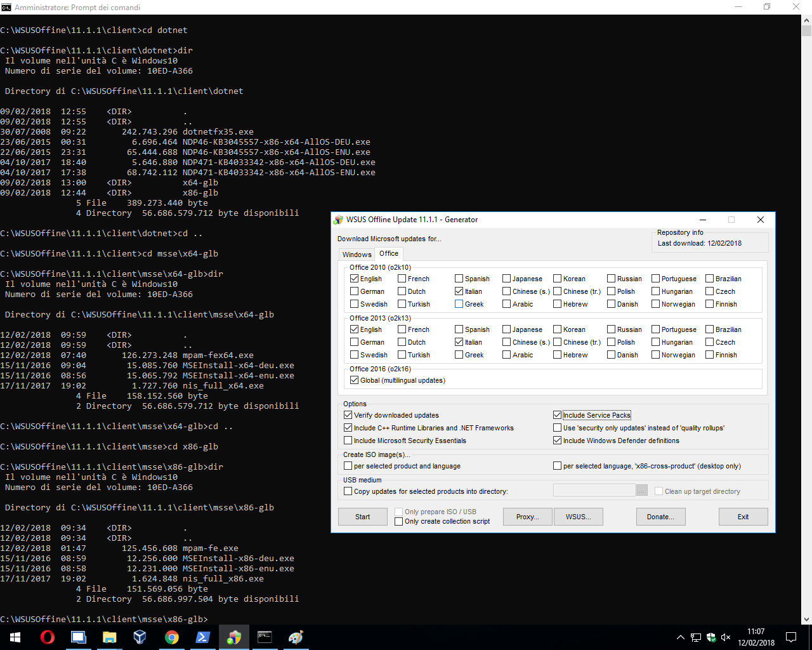Viewport: 812px width, 650px height.
Task: Launch Google Chrome from the taskbar
Action: (171, 637)
